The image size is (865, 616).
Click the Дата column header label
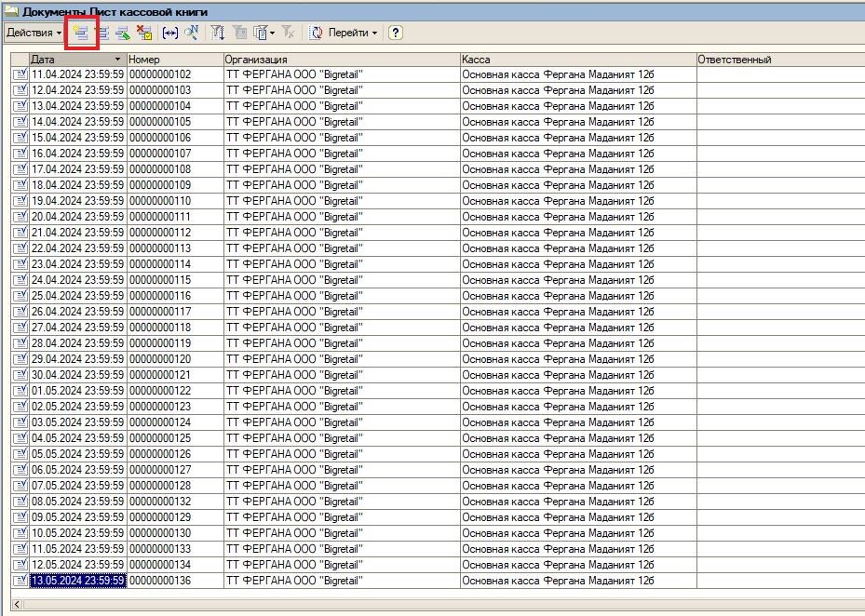tap(43, 60)
